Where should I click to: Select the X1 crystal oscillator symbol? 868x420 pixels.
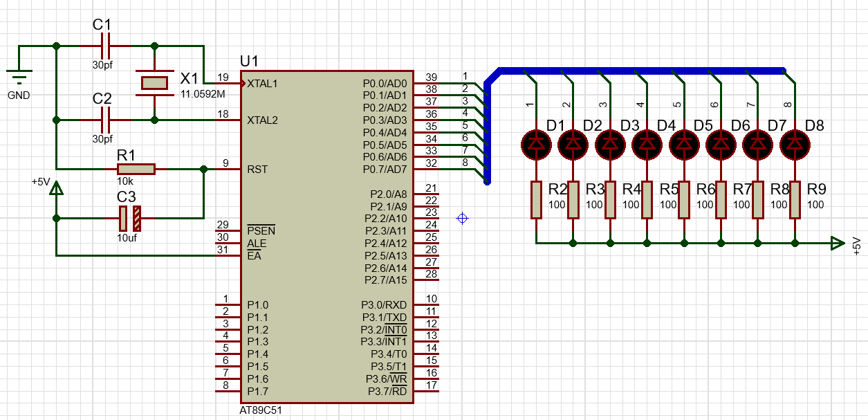coord(154,83)
